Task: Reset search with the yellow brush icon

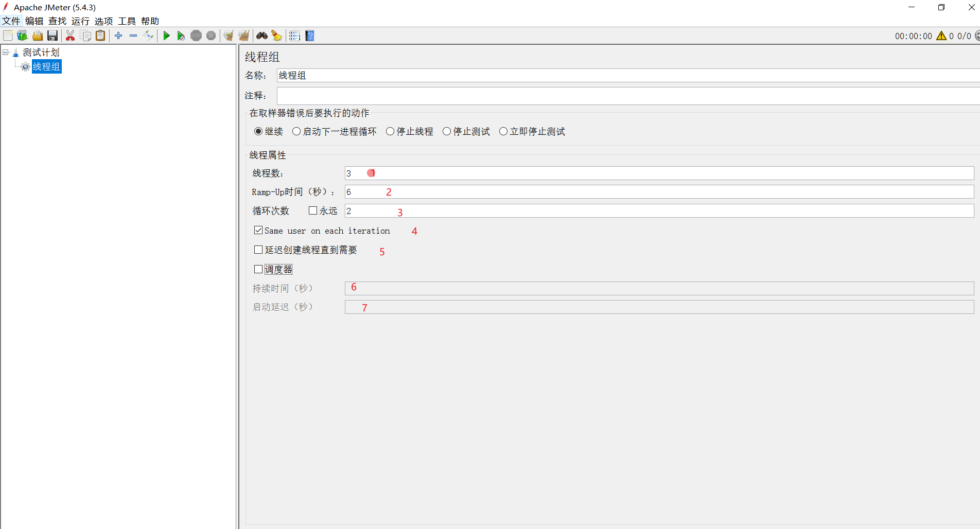Action: tap(277, 36)
